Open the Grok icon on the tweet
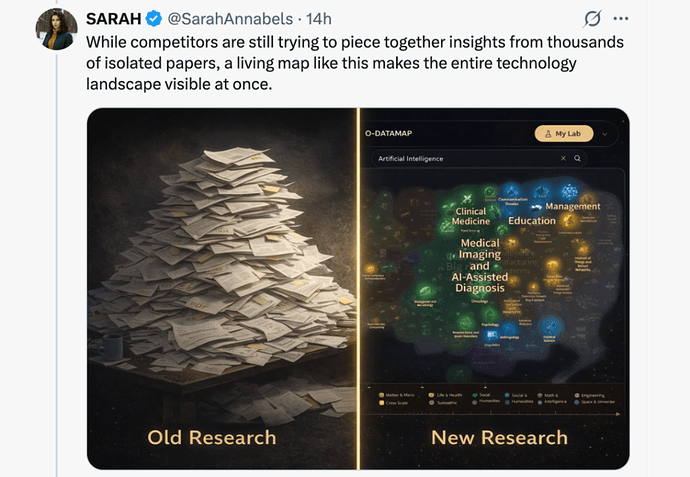This screenshot has width=690, height=477. click(592, 18)
